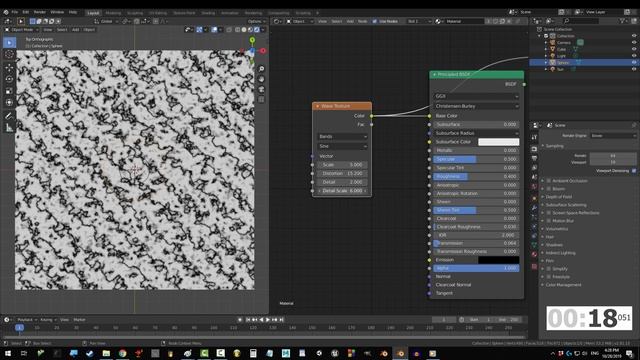
Task: Click the Emission black color swatch
Action: (498, 260)
